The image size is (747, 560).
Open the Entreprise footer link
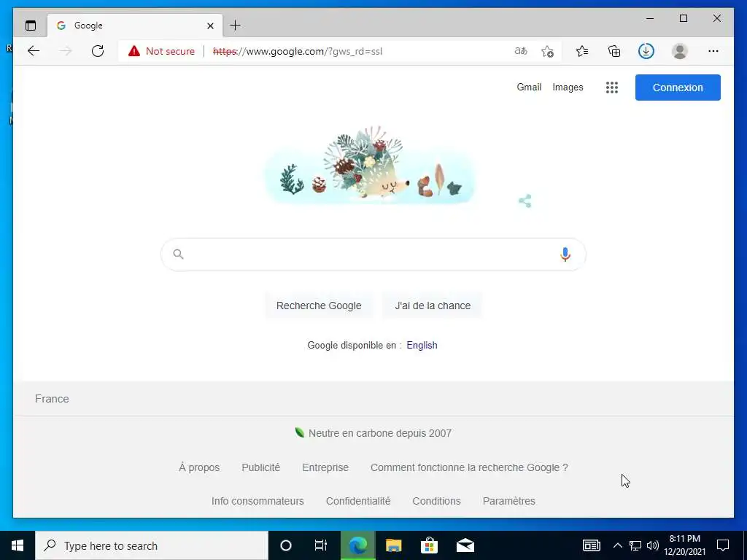(x=325, y=467)
